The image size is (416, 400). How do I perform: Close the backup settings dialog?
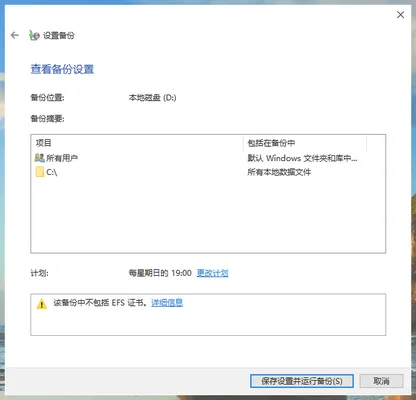coord(400,15)
